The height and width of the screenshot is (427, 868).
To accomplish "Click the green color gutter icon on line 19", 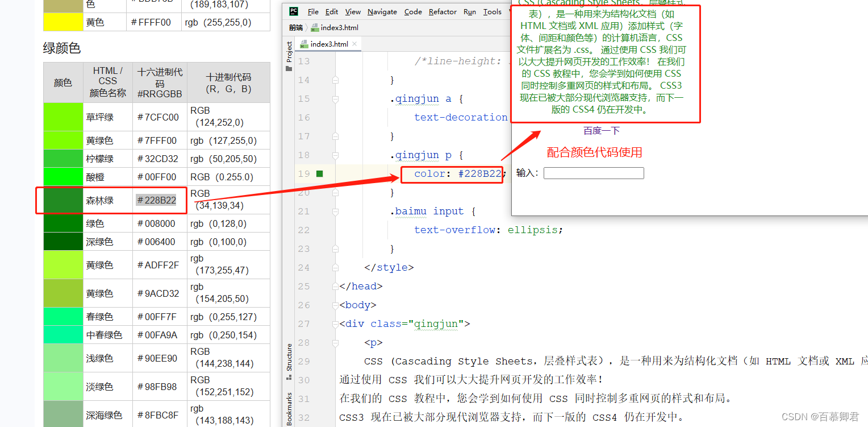I will click(319, 173).
